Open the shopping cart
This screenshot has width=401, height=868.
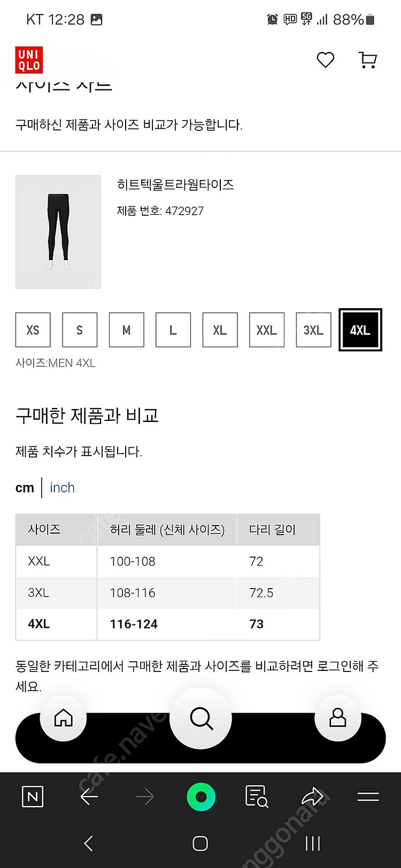pyautogui.click(x=367, y=60)
